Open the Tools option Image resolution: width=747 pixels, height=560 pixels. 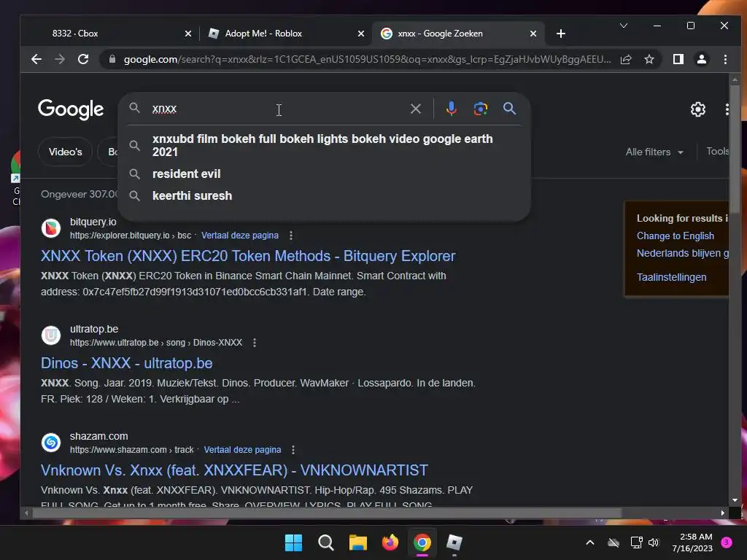tap(718, 152)
